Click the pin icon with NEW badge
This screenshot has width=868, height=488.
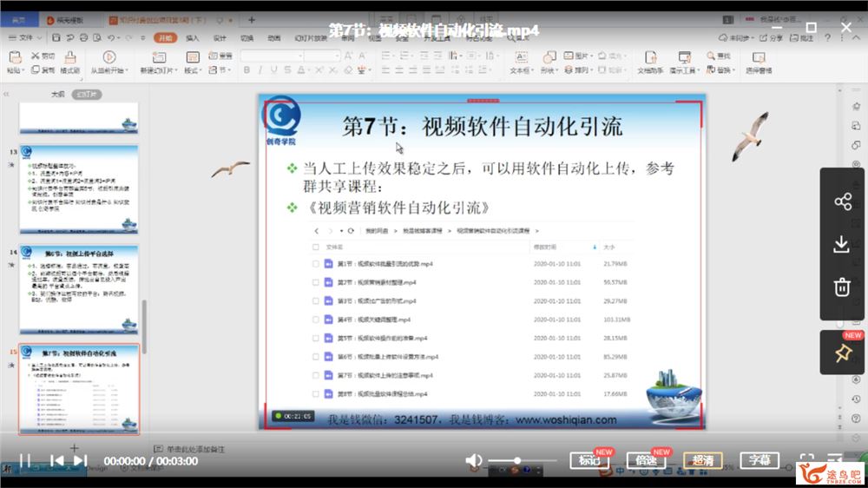(843, 353)
